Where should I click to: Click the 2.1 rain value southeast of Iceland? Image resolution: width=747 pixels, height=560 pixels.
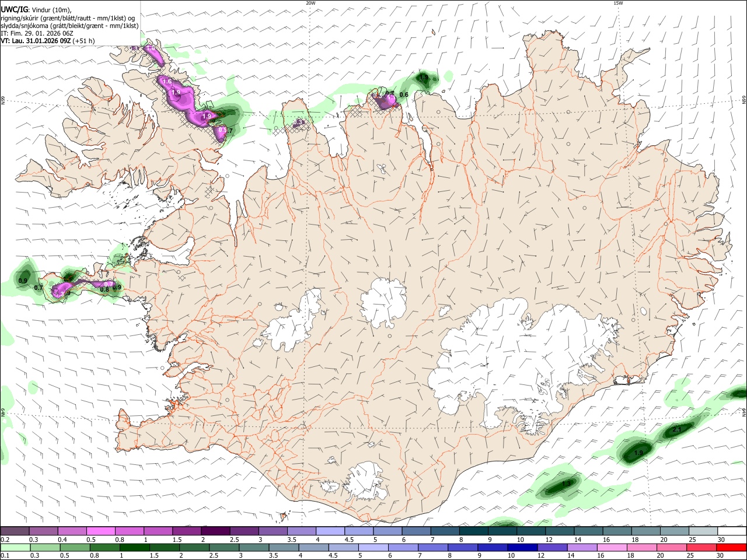click(677, 430)
